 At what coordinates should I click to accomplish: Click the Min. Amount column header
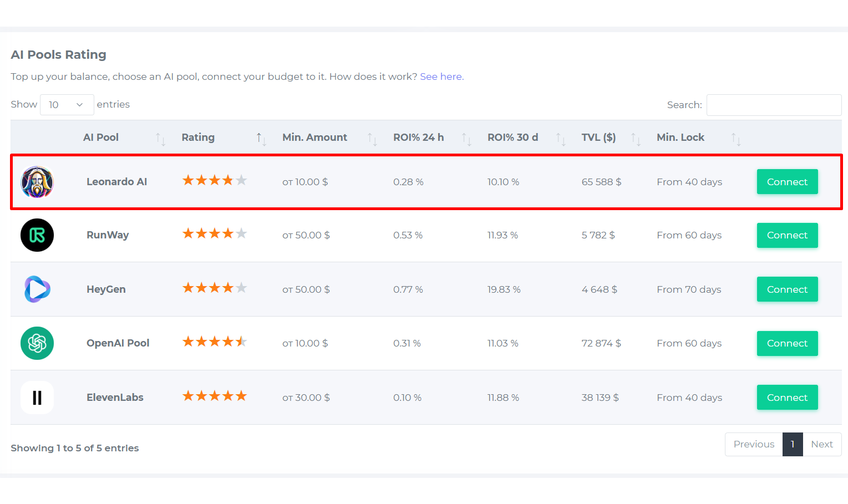[314, 138]
